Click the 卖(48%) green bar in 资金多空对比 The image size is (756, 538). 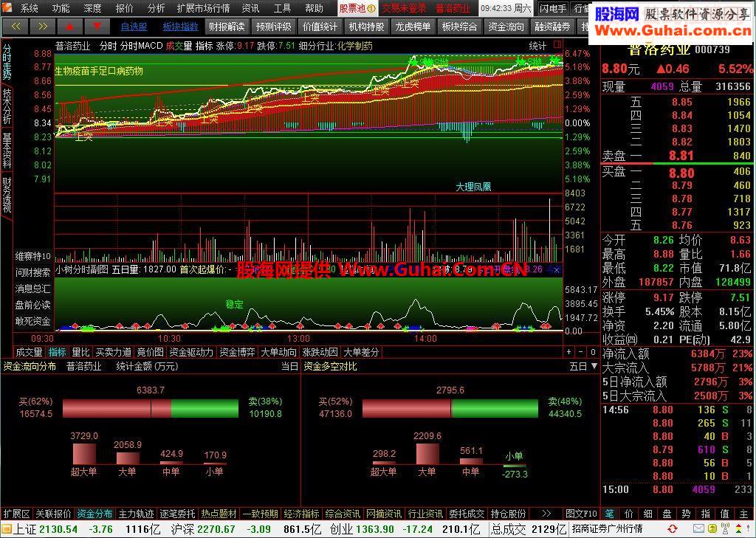[x=495, y=408]
